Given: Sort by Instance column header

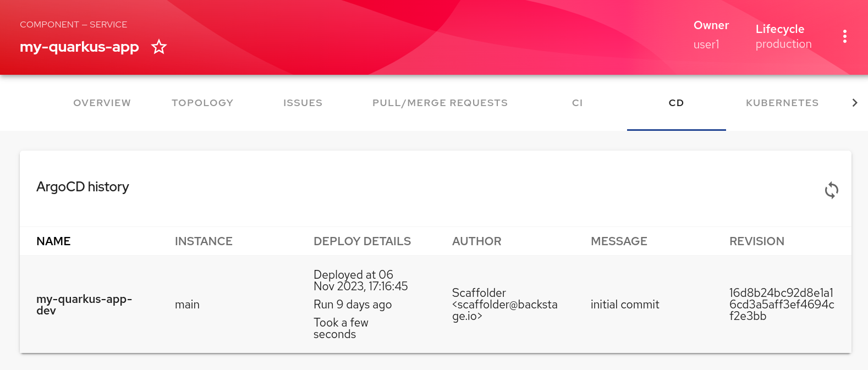Looking at the screenshot, I should [x=204, y=241].
